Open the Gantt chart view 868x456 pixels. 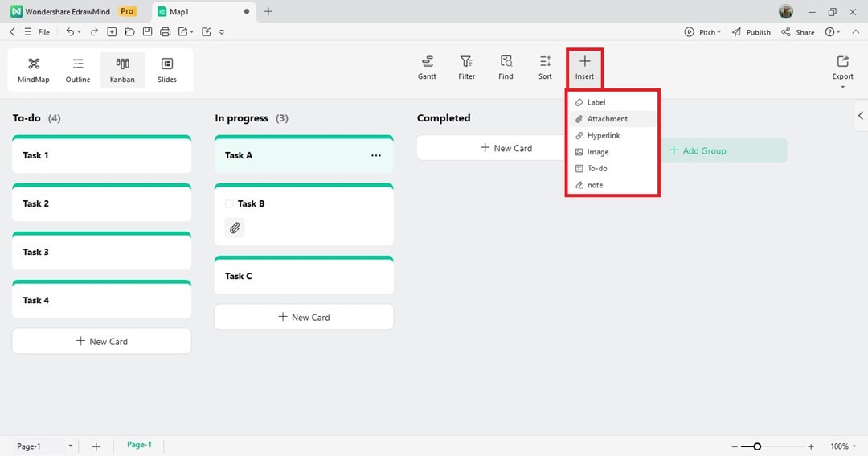427,68
